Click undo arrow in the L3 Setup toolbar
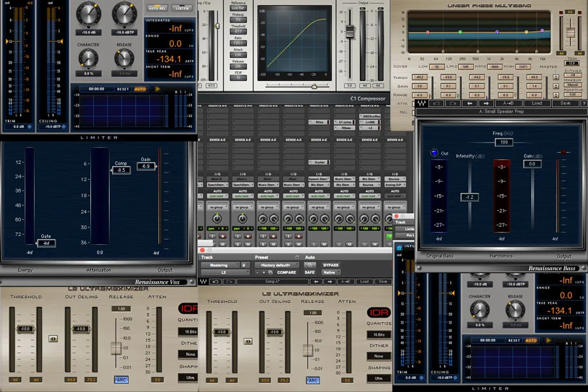 (215, 282)
